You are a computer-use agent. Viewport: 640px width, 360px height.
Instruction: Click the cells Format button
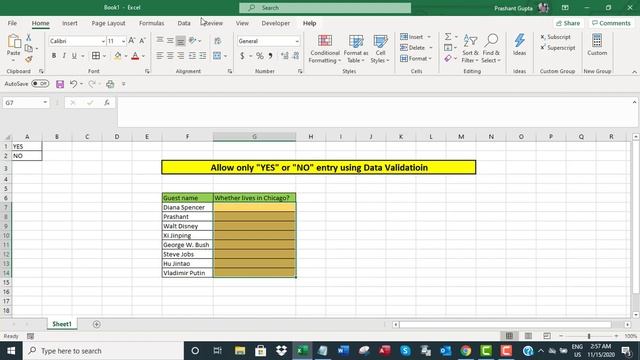416,59
